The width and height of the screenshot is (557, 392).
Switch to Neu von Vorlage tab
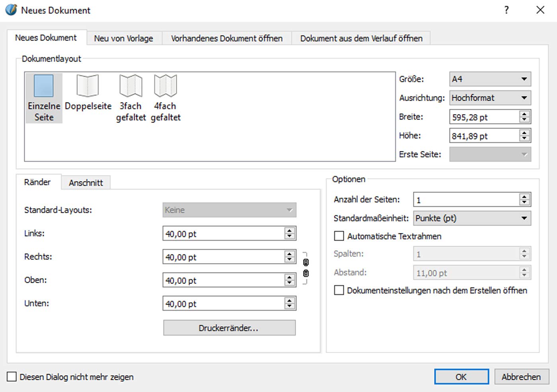point(124,39)
